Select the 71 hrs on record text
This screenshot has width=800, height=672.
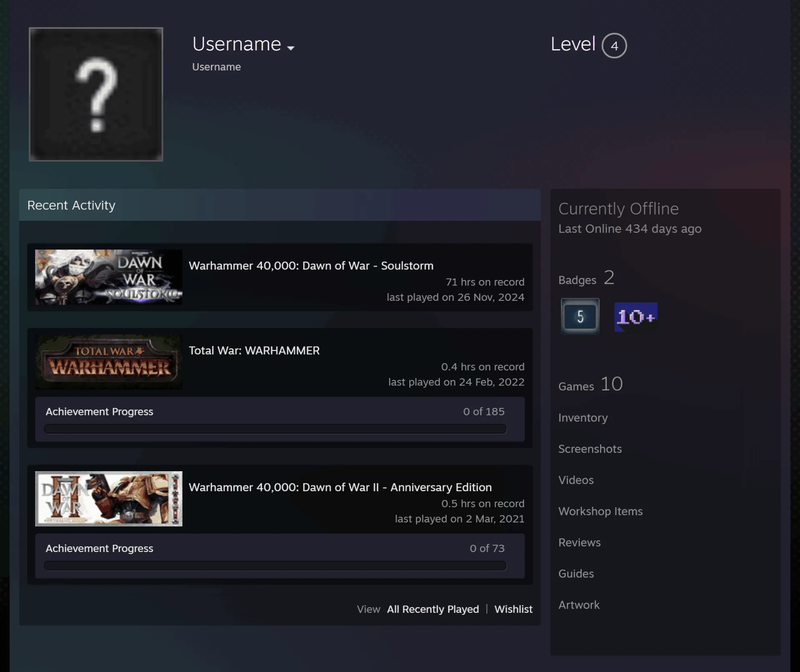point(485,282)
